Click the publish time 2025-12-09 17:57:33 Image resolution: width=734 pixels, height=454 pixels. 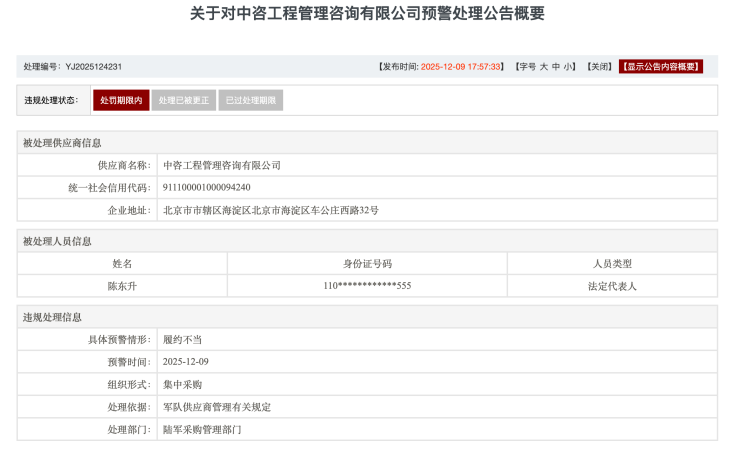[x=461, y=66]
